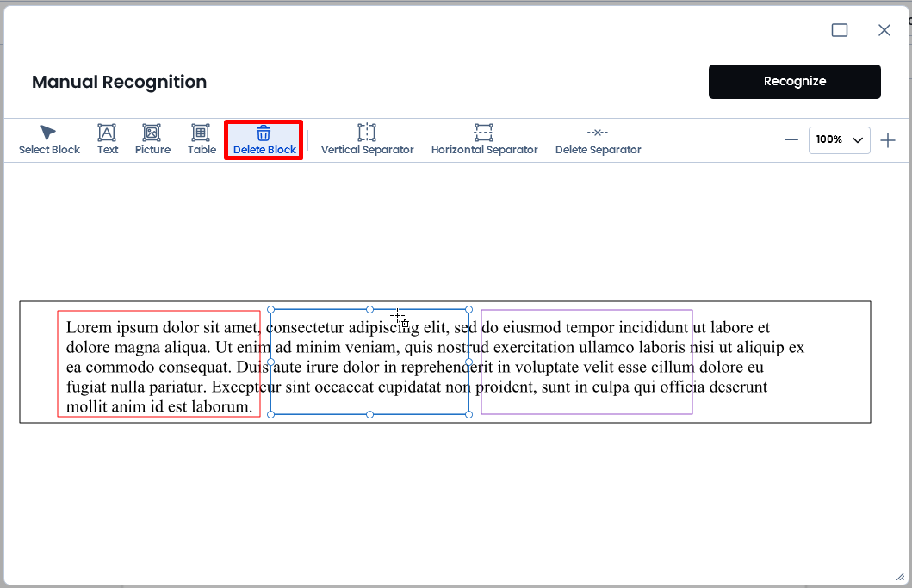Click the blue block's top-left corner handle

tap(270, 310)
